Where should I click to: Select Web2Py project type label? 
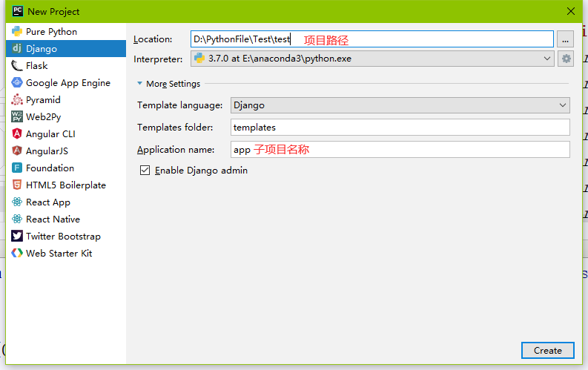[x=43, y=117]
